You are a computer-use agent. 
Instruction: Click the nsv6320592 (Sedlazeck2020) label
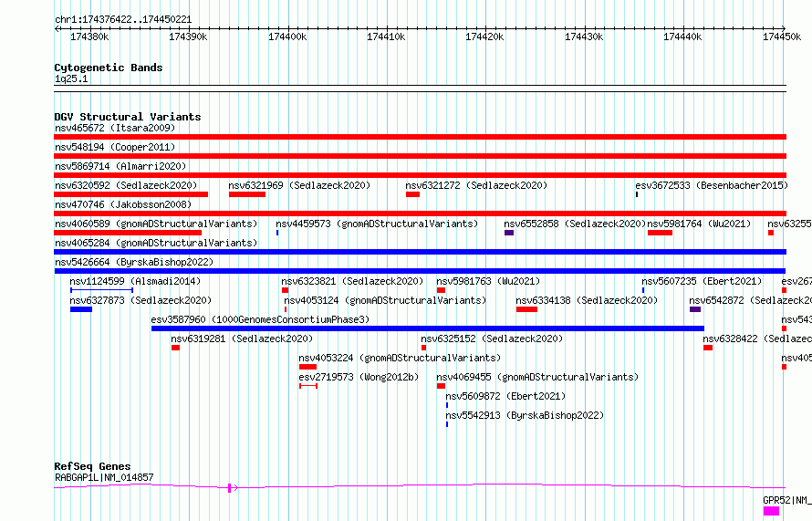(126, 185)
